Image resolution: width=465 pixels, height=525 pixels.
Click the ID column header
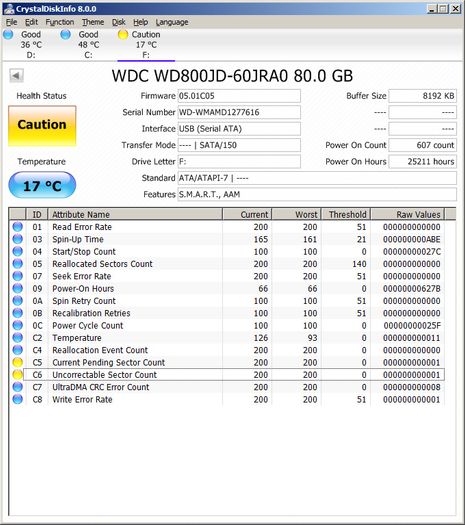click(x=37, y=214)
